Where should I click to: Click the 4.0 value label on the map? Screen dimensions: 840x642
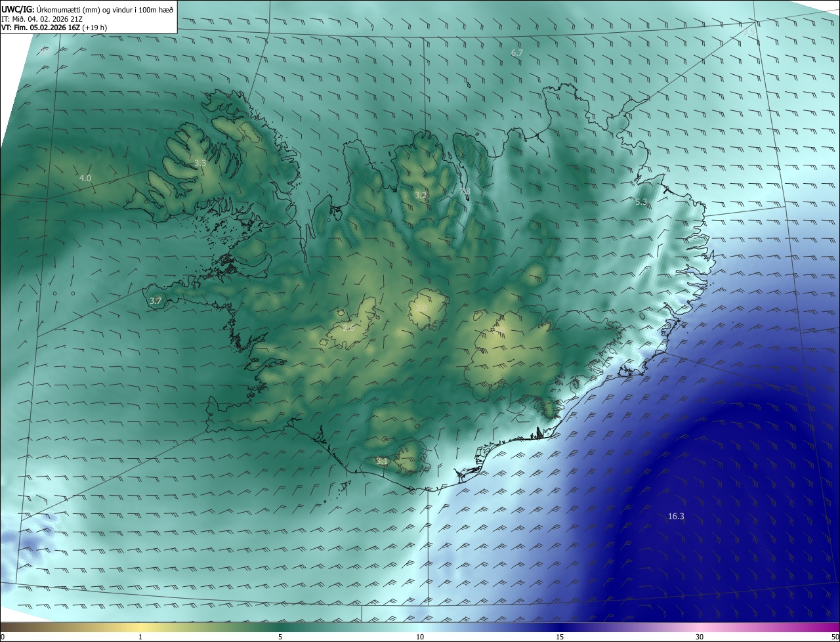click(85, 178)
